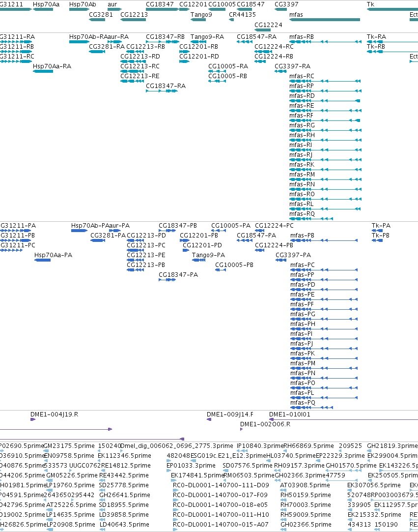The height and width of the screenshot is (532, 418).
Task: Select the Dmel_dig_006062_0696_2775.3prime entry
Action: [177, 446]
